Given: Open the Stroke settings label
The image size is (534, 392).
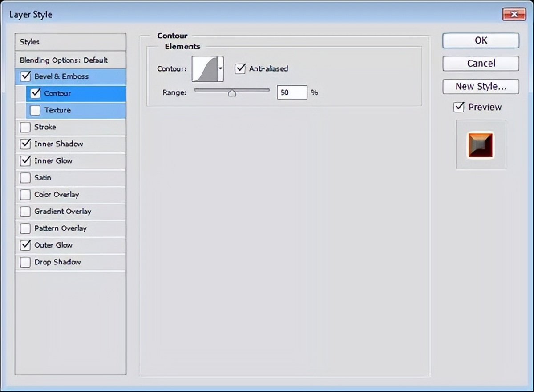Looking at the screenshot, I should click(45, 127).
